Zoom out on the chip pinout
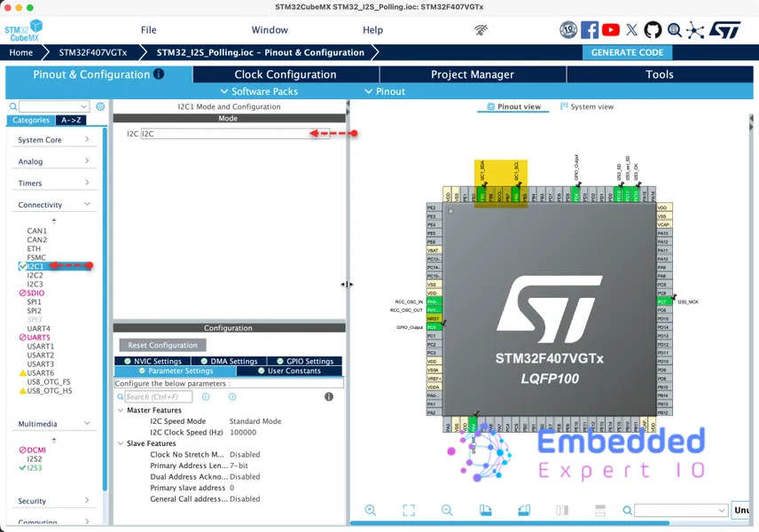 click(x=447, y=510)
